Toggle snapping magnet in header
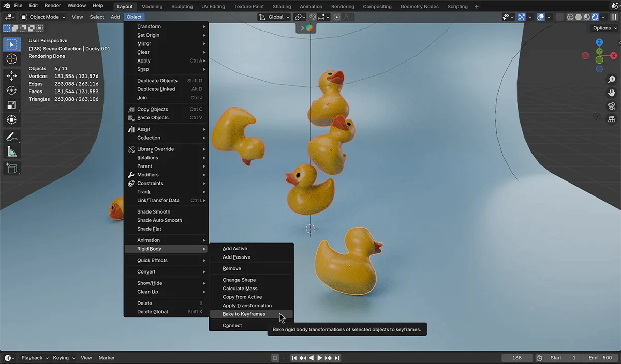621x364 pixels. pyautogui.click(x=313, y=17)
